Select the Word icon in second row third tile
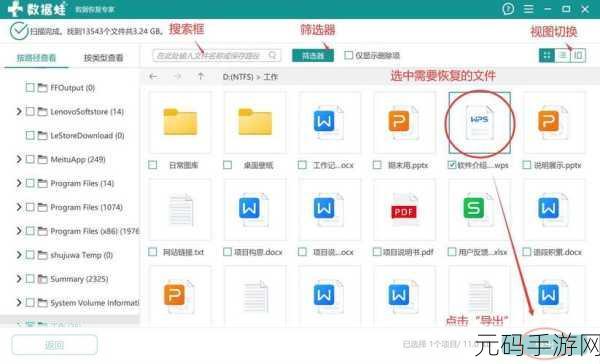Viewport: 600px width, 364px height. (x=328, y=209)
